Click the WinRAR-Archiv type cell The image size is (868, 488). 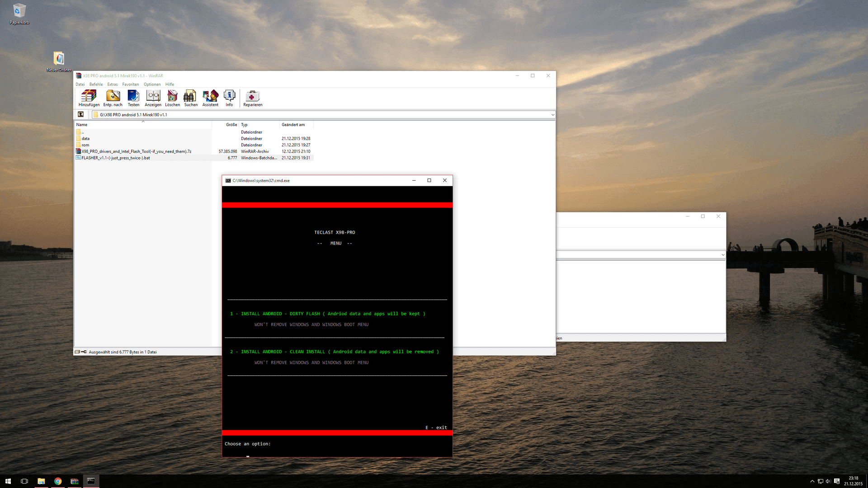pos(255,151)
